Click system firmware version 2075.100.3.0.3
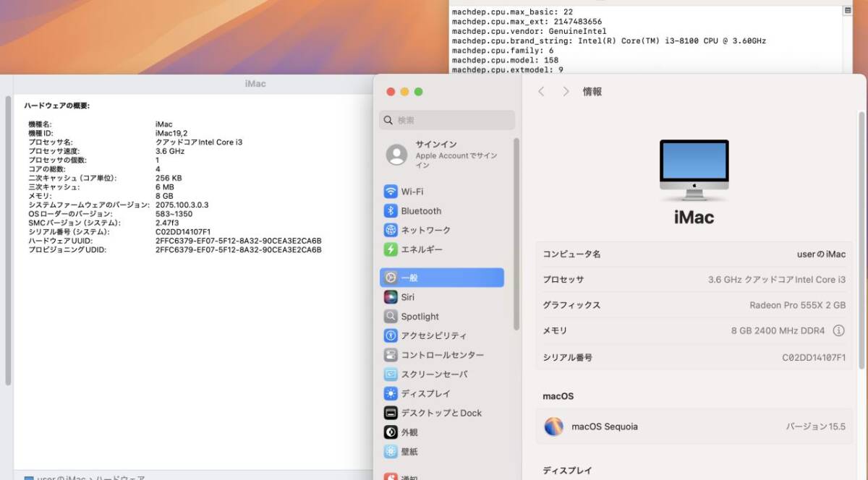The height and width of the screenshot is (480, 868). click(x=182, y=205)
